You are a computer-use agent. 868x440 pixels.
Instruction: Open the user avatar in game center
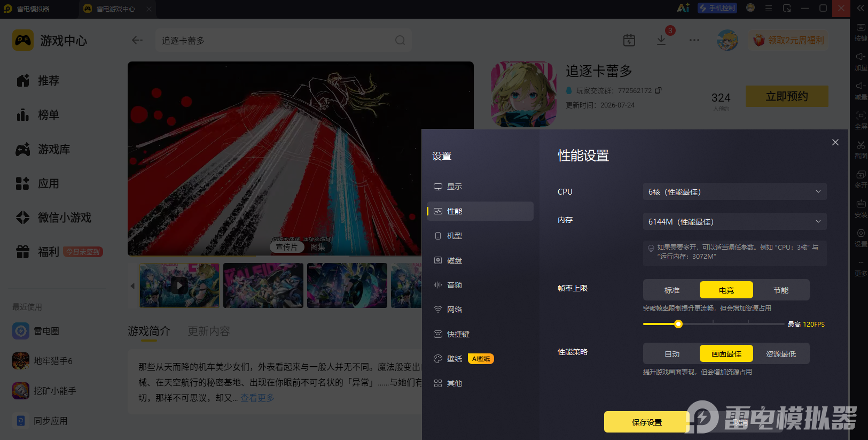[x=728, y=40]
